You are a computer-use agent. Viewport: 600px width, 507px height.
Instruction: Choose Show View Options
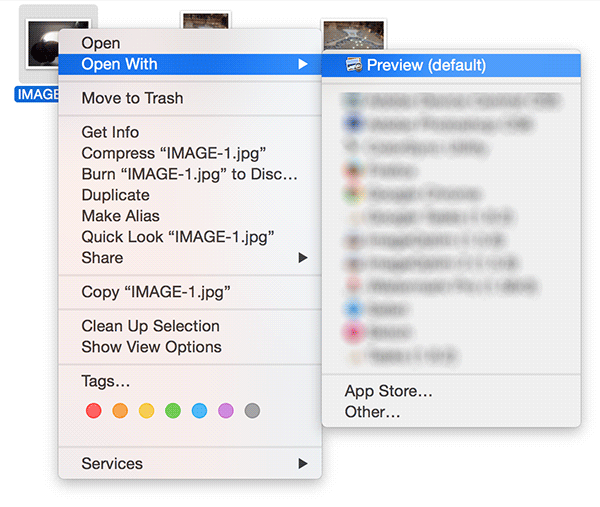190,347
